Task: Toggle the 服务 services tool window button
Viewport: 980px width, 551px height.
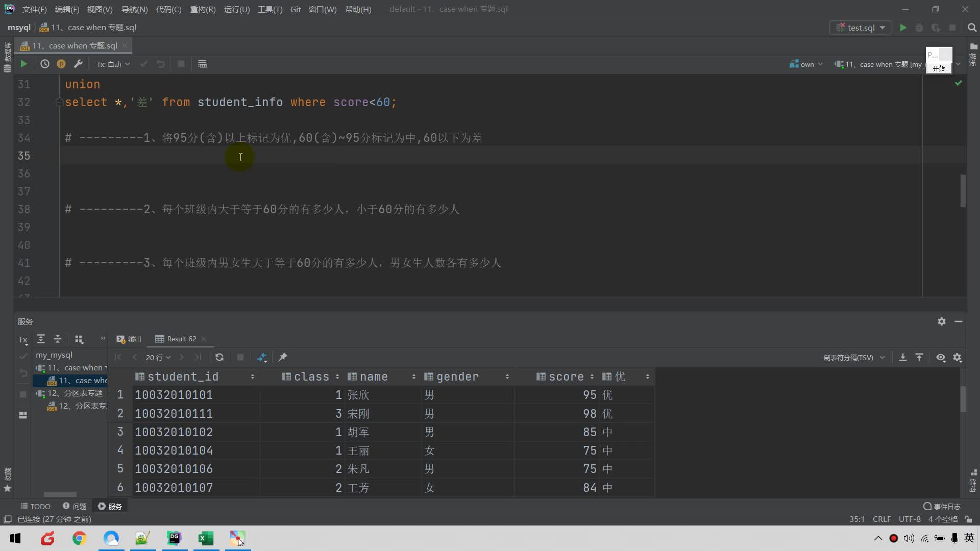Action: 110,506
